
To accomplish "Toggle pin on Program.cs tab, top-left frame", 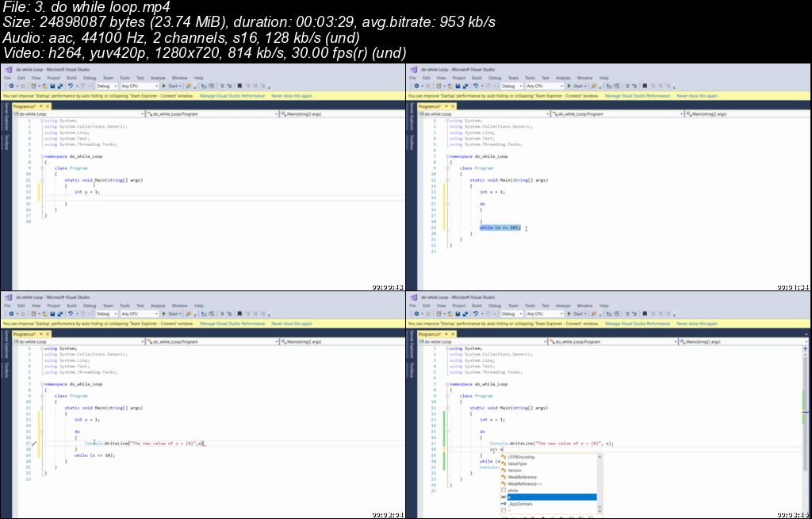I will pos(41,106).
